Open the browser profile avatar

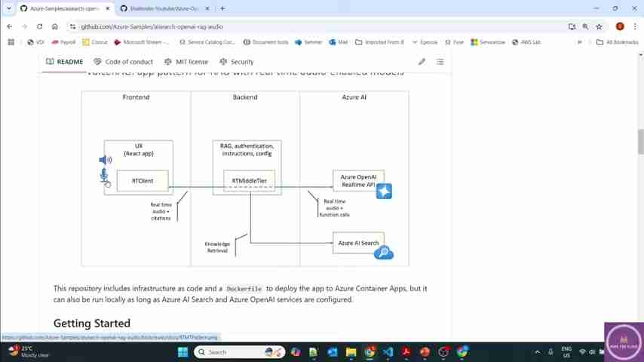coord(620,26)
